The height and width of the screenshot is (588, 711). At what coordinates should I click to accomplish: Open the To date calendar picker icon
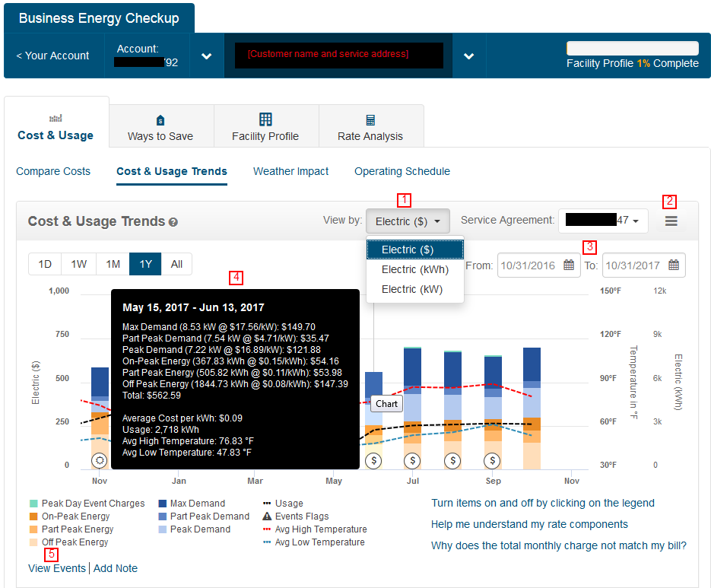674,265
